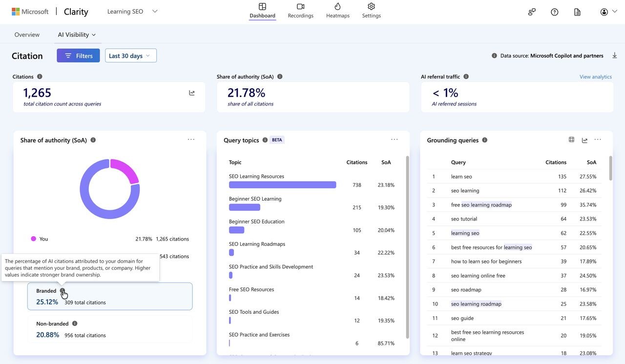Open the Recordings camera icon
The height and width of the screenshot is (364, 625).
[x=300, y=6]
